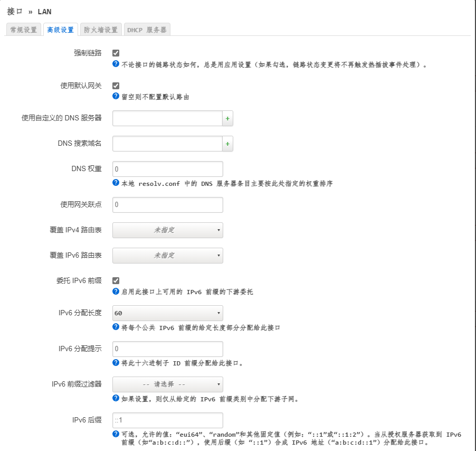Open the 覆盖 IPv4 路由表 dropdown
Image resolution: width=476 pixels, height=451 pixels.
[x=167, y=230]
